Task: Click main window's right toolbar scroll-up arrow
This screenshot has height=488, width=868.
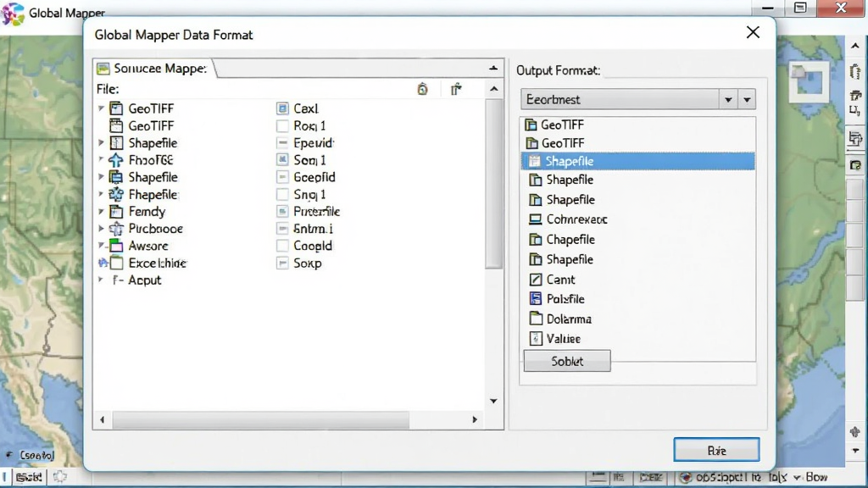Action: 855,47
